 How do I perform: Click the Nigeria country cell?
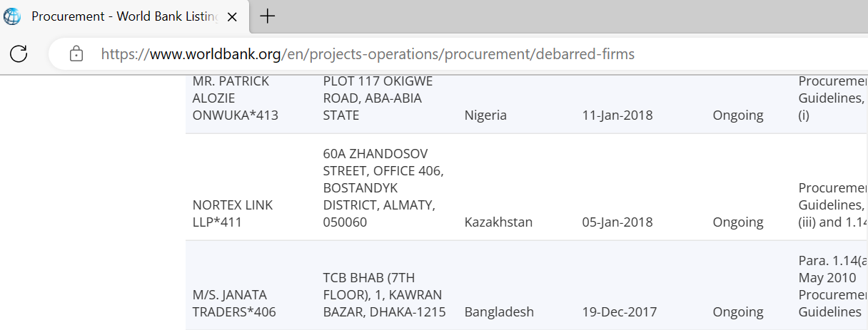click(485, 115)
